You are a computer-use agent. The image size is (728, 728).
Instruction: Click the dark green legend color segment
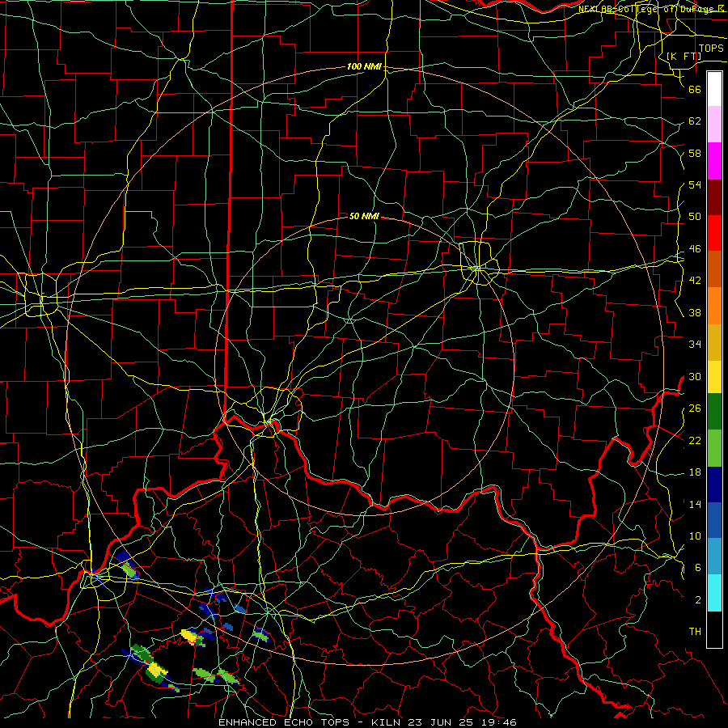714,412
